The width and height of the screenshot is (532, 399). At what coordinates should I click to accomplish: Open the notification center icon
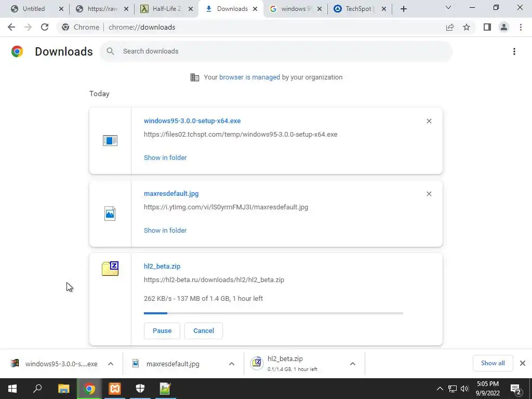click(516, 389)
